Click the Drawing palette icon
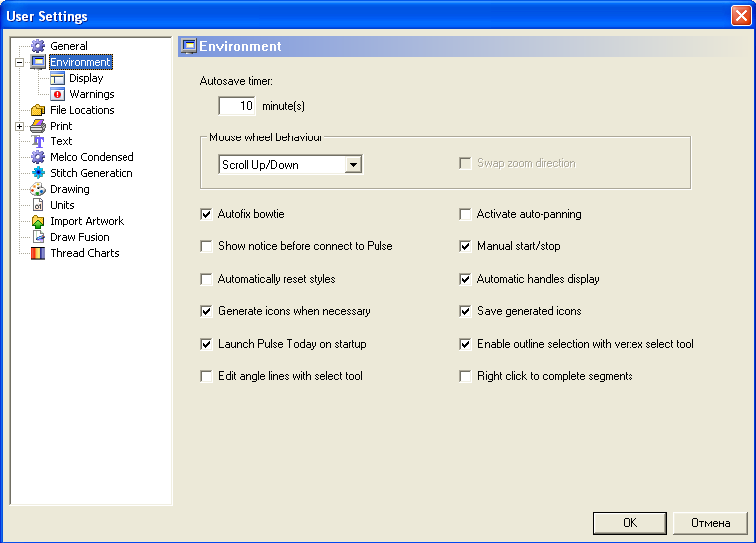This screenshot has height=543, width=756. coord(38,189)
